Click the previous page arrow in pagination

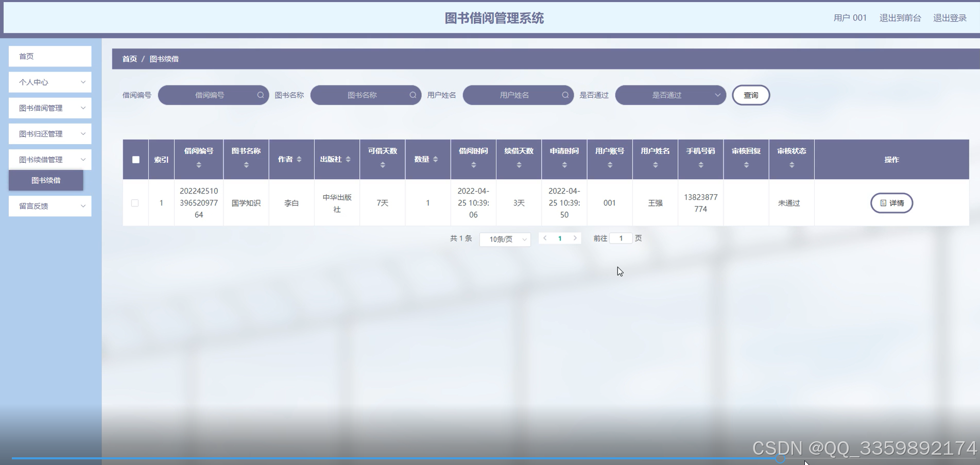tap(545, 238)
